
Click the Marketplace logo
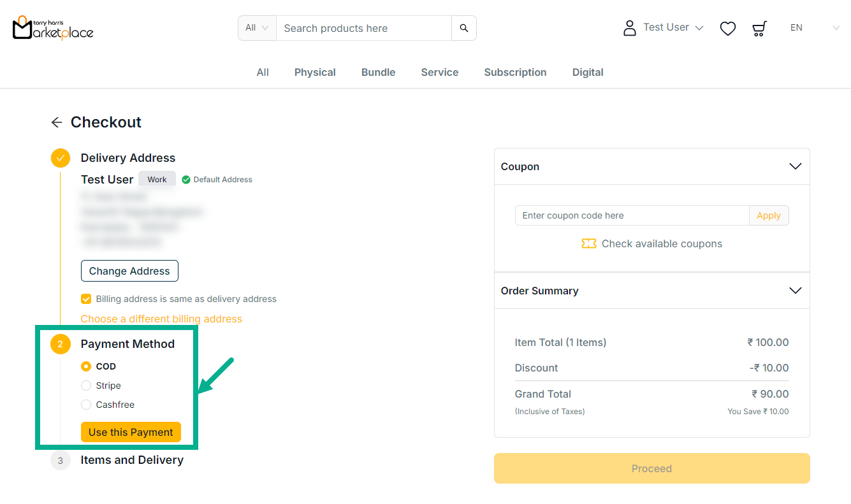53,27
